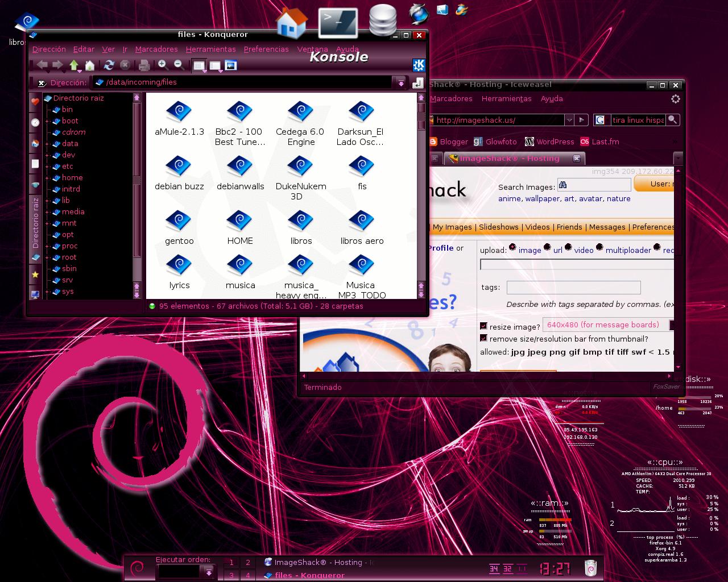Open the Blogger bookmark
The height and width of the screenshot is (582, 728).
pos(448,142)
